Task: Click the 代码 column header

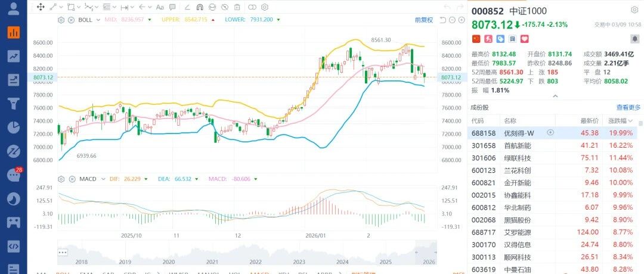Action: [x=477, y=120]
